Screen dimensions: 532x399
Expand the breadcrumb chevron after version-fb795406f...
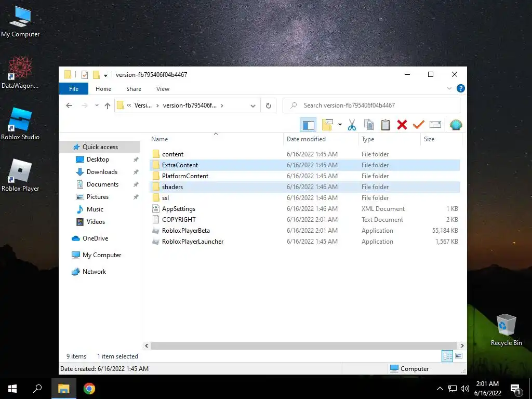222,105
